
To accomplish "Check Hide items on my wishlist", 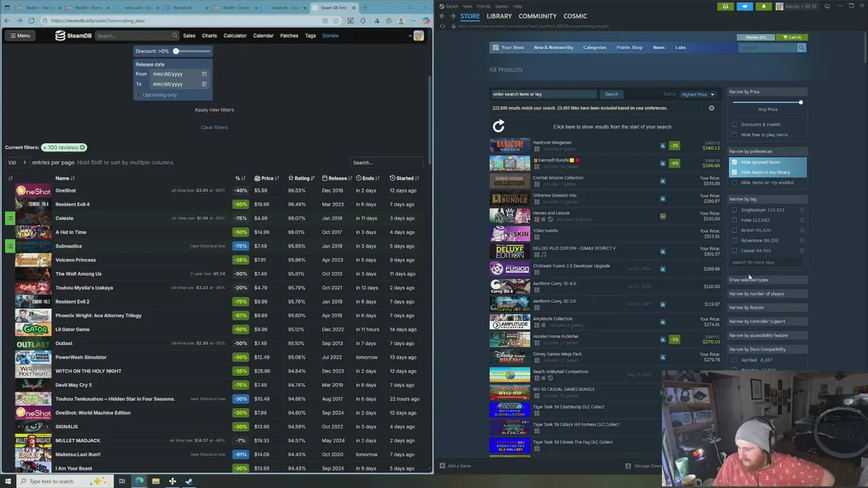I will (x=734, y=182).
